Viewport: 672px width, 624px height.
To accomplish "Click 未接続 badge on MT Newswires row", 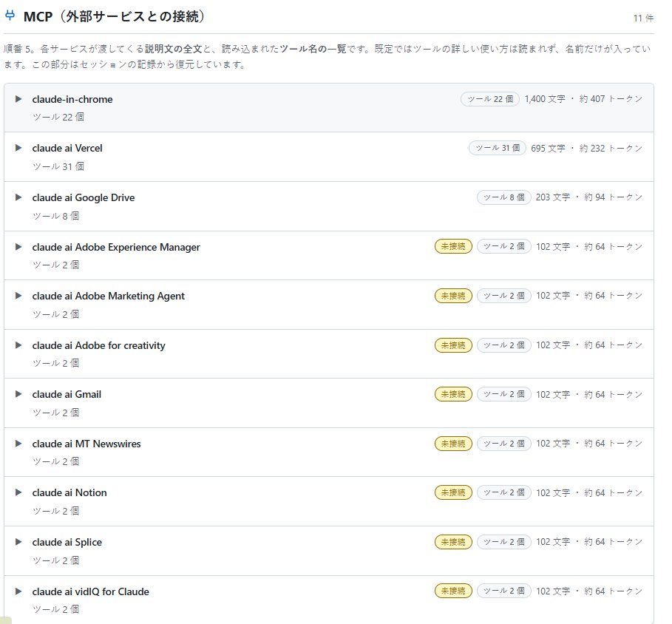I will tap(453, 443).
